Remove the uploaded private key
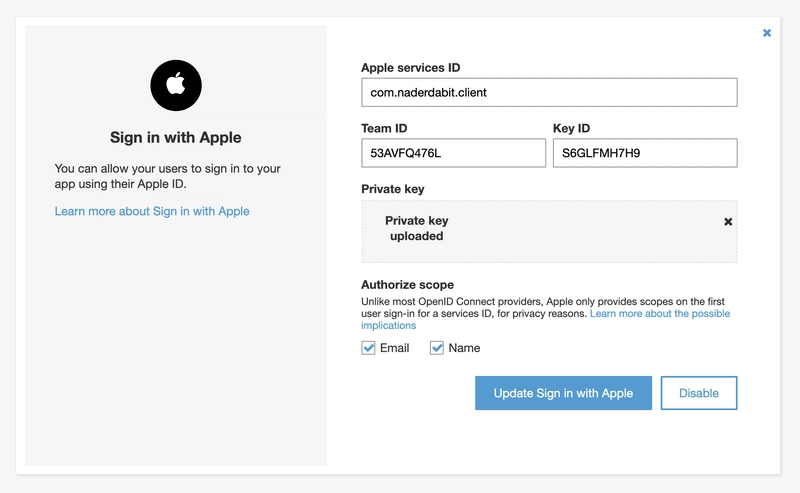This screenshot has height=493, width=800. [x=728, y=221]
